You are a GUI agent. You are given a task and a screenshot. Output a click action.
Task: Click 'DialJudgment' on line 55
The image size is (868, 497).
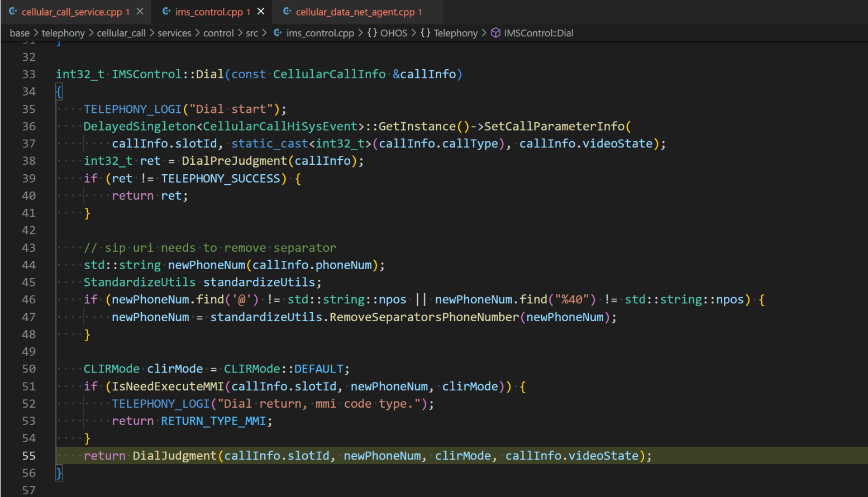175,456
